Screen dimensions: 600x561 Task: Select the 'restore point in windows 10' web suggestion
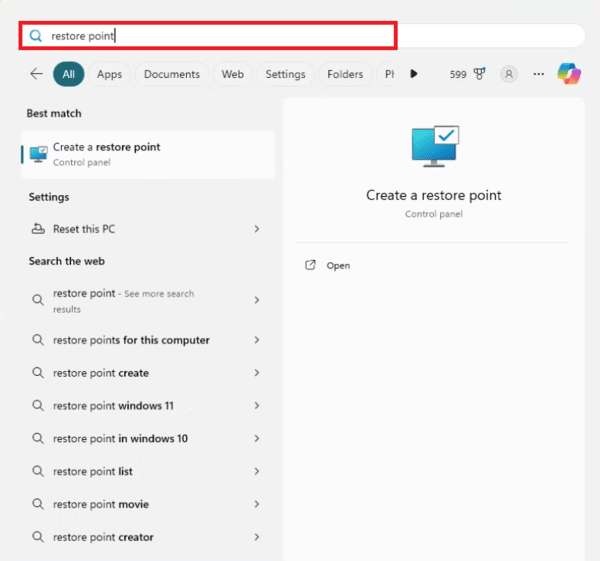coord(148,439)
